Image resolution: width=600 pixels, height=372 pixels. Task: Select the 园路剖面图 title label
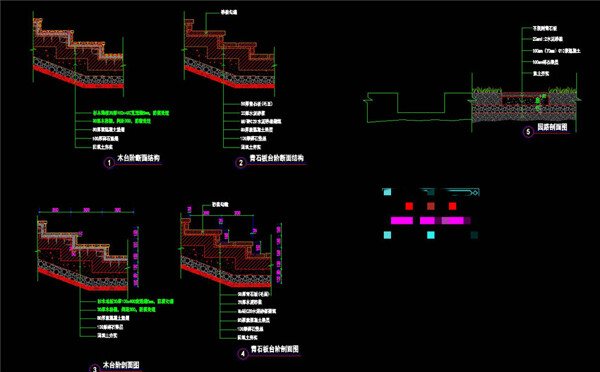552,127
